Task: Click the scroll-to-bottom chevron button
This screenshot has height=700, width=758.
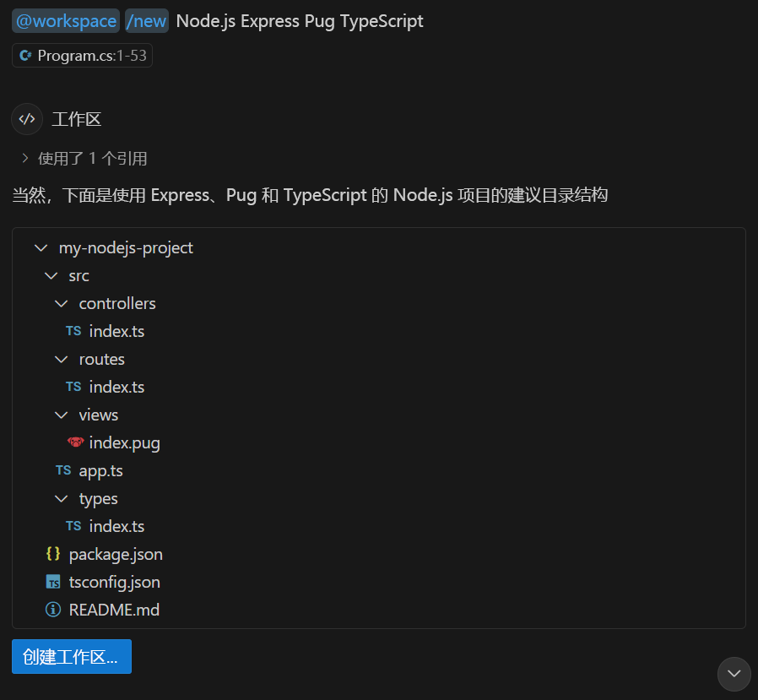Action: click(x=734, y=674)
